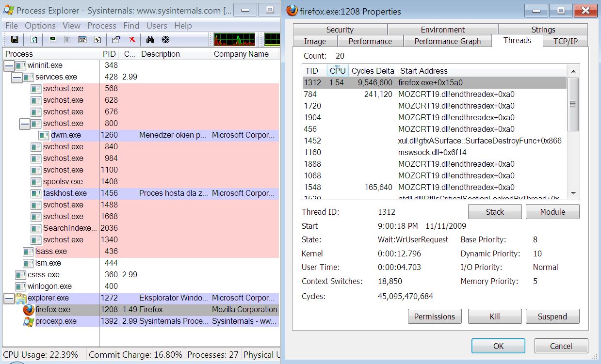Viewport: 601px width, 364px height.
Task: Click the Permissions button
Action: click(435, 317)
